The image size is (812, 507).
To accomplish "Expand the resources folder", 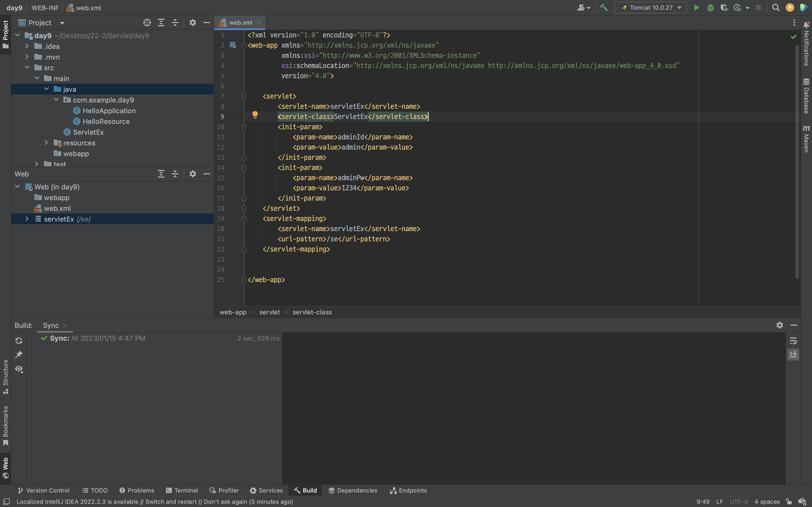I will coord(46,143).
